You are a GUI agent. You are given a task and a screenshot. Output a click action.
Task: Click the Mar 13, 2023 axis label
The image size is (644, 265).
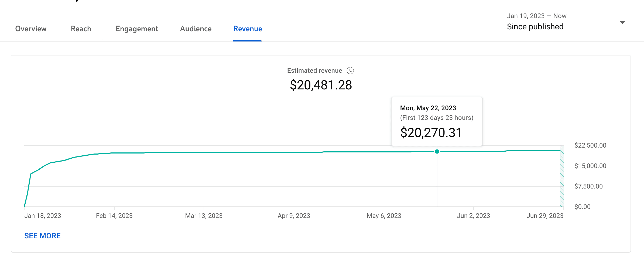tap(204, 216)
